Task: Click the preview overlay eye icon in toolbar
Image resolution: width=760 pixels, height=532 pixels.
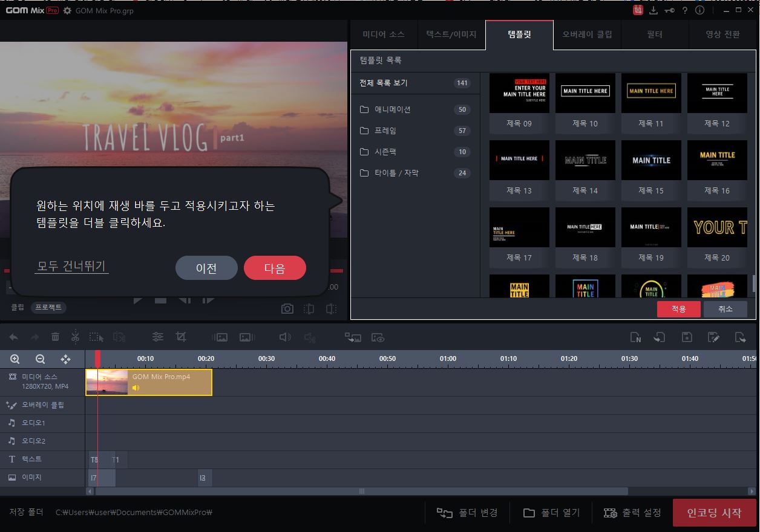Action: tap(378, 337)
